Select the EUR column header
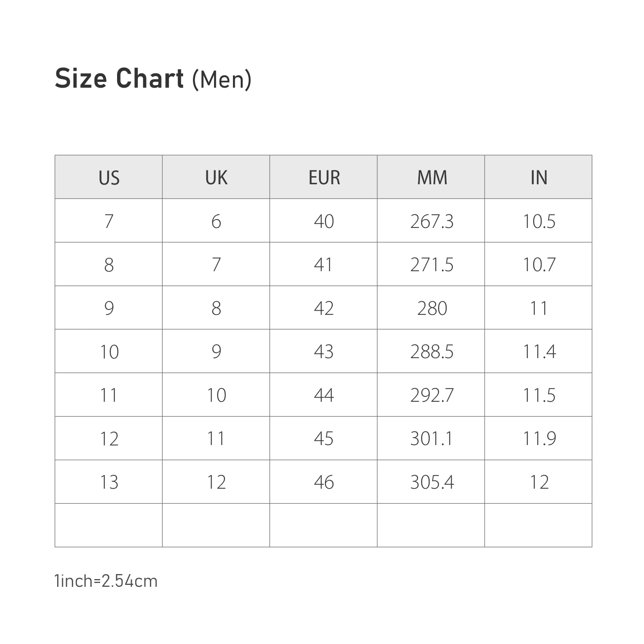The height and width of the screenshot is (644, 644). pyautogui.click(x=324, y=177)
